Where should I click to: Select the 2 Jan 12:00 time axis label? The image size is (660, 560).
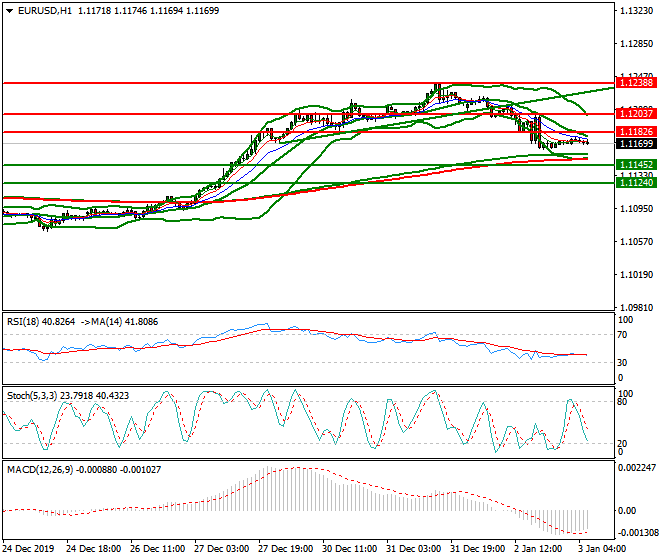(x=538, y=549)
